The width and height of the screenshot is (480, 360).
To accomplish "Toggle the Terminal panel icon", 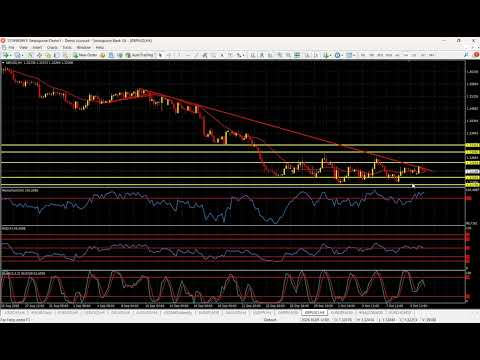I will (57, 55).
